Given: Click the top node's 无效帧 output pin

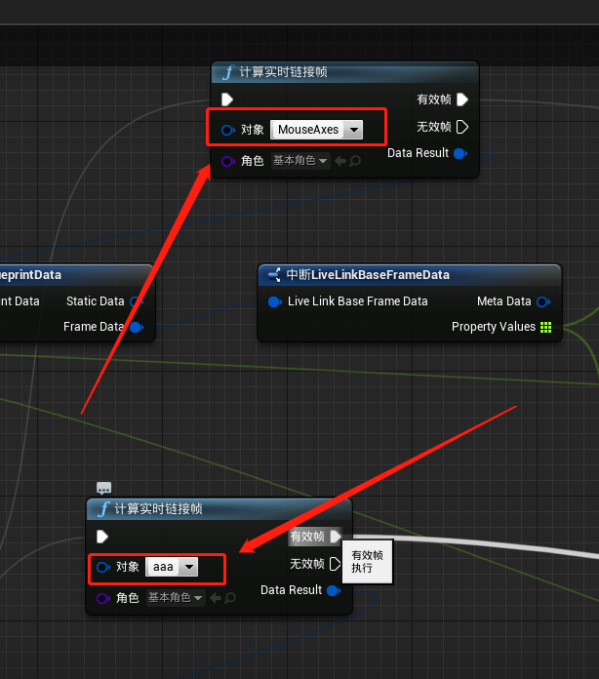Looking at the screenshot, I should pos(462,127).
